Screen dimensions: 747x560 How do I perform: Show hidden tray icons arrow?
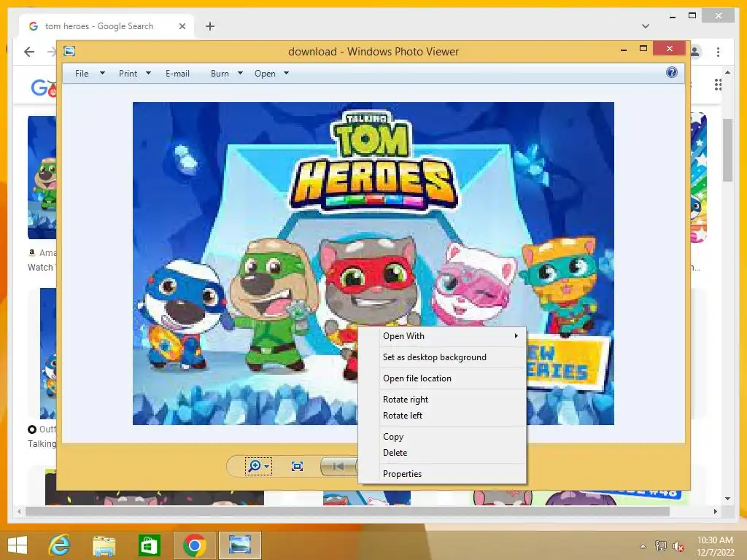click(643, 546)
